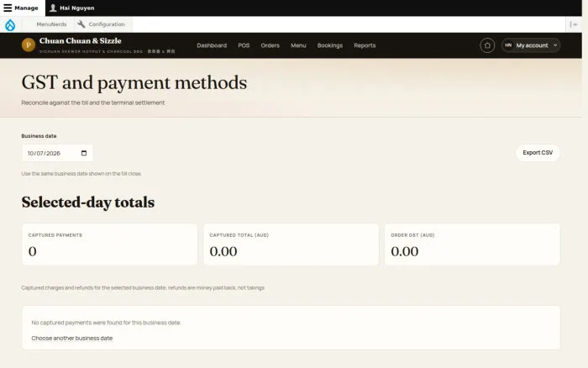Open the POS navigation item
The height and width of the screenshot is (368, 588).
click(x=244, y=45)
